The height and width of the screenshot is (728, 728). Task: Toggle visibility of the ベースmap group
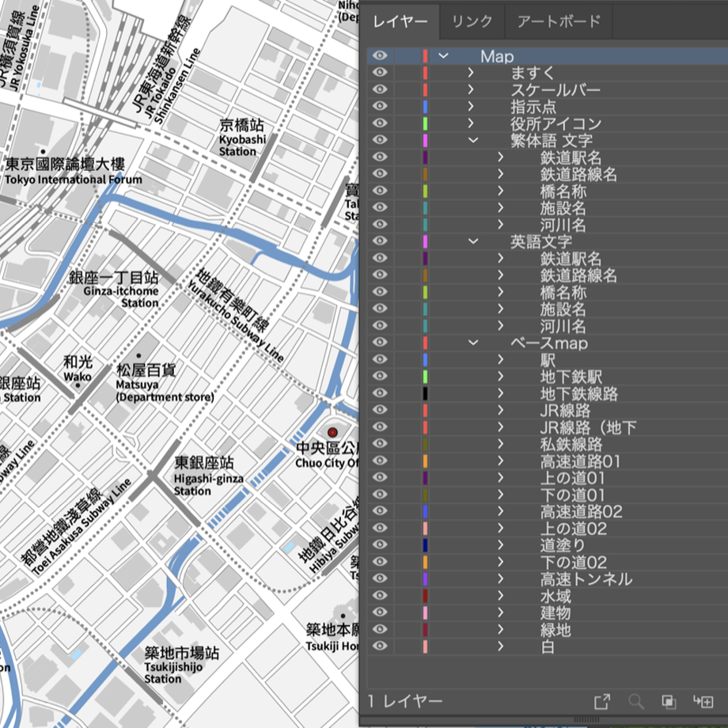(380, 342)
